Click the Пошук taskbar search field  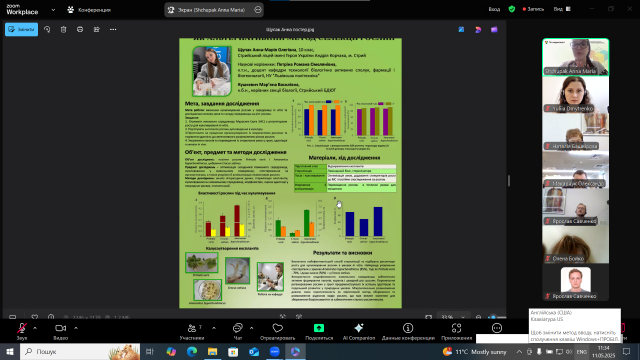80,351
